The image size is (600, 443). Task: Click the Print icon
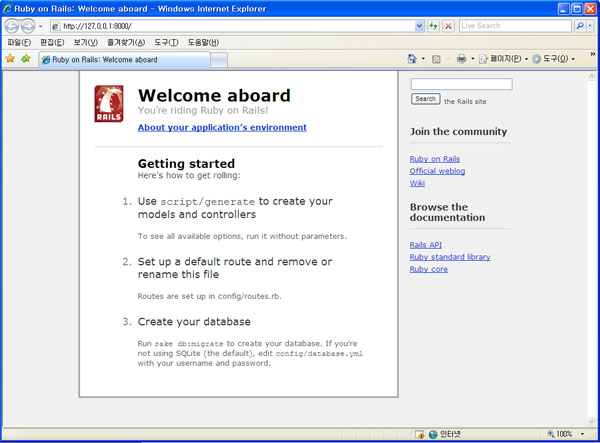coord(462,59)
